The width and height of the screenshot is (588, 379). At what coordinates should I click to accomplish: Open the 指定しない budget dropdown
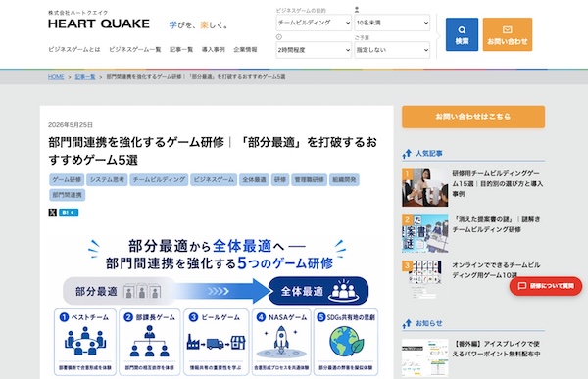pos(392,50)
